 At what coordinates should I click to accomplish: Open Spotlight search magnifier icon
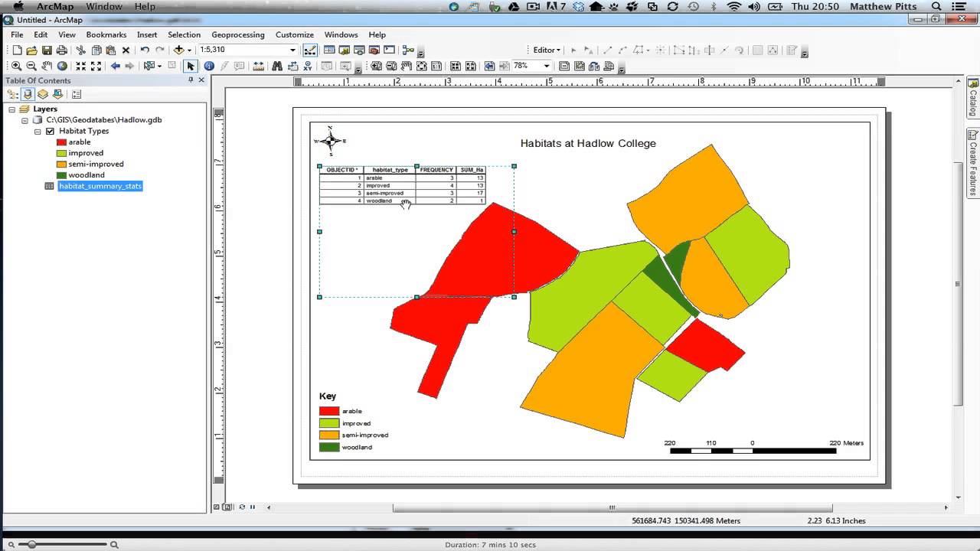click(x=936, y=6)
